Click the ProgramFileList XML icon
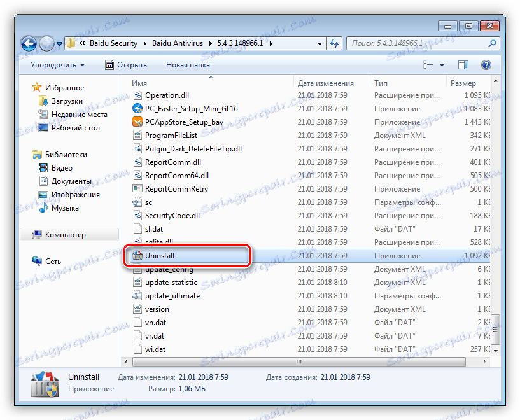 click(137, 136)
